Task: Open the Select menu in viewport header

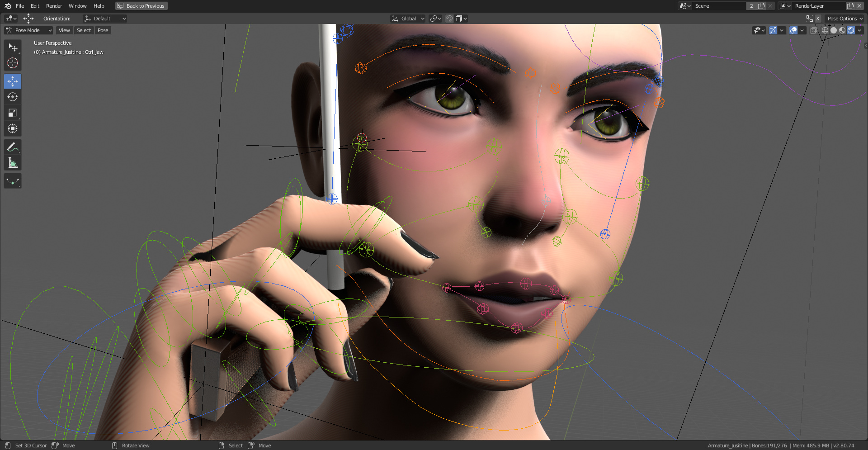Action: [x=84, y=30]
